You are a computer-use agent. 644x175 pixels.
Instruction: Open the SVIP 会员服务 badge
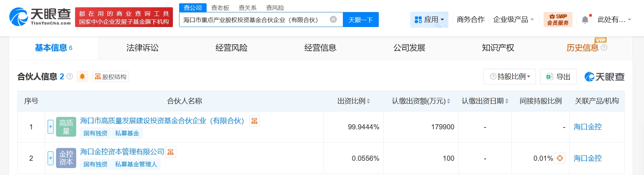point(558,20)
